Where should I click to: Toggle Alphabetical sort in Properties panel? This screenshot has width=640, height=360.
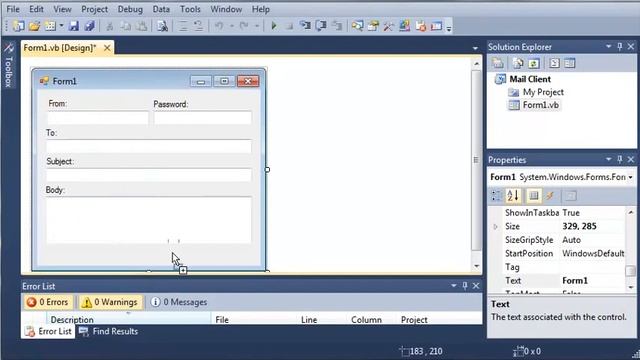(513, 196)
